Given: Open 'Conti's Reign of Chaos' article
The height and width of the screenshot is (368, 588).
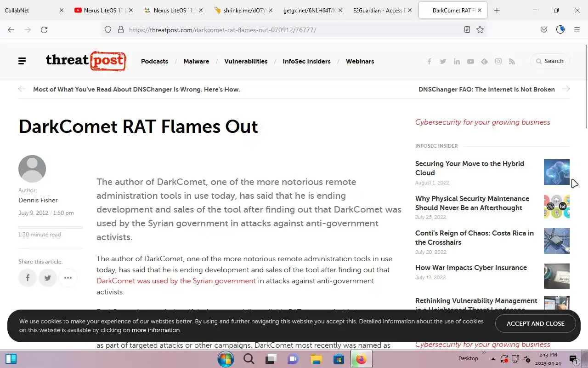Looking at the screenshot, I should coord(475,238).
